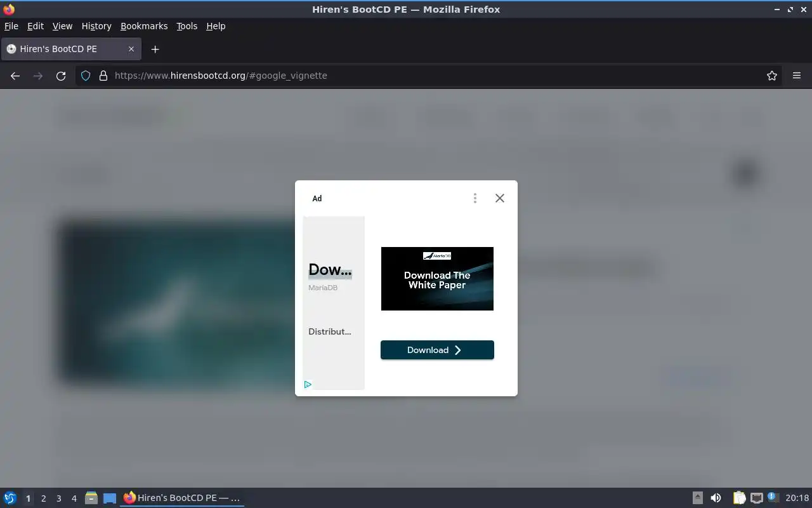The image size is (812, 508).
Task: Open the file manager taskbar icon
Action: click(x=91, y=498)
